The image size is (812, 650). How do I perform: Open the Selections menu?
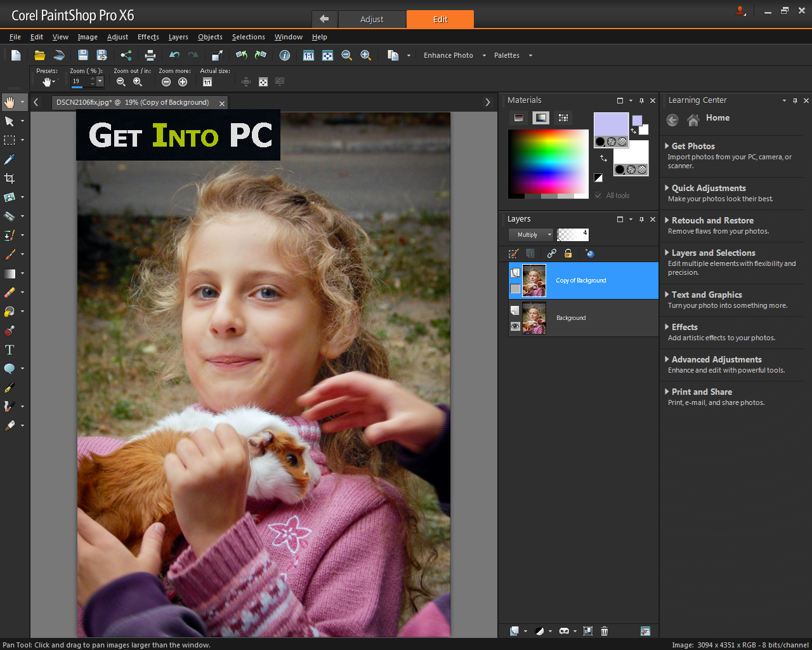(248, 37)
